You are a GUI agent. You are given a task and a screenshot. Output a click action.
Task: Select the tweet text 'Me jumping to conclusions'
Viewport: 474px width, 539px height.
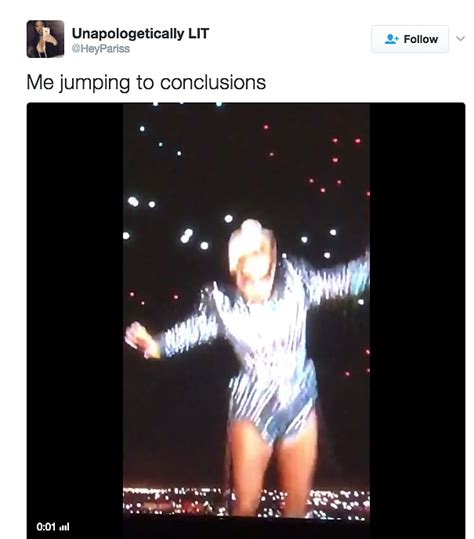click(x=146, y=83)
